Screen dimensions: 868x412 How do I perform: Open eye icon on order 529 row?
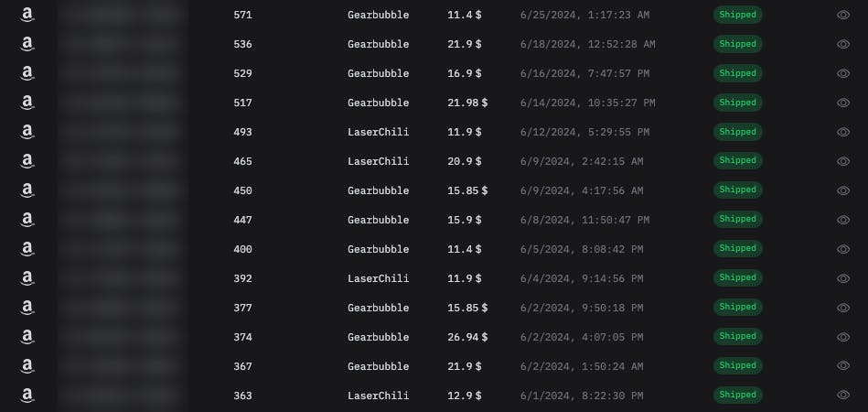point(843,73)
